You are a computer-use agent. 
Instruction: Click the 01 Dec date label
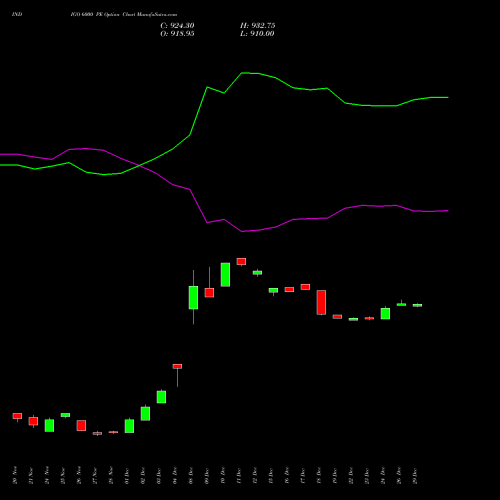127,476
